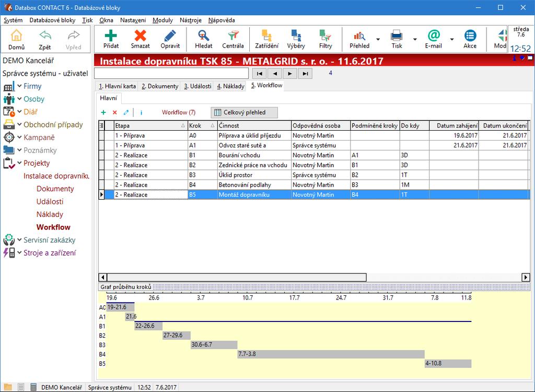Open Dokumenty in the sidebar tree
This screenshot has height=392, width=535.
click(55, 189)
